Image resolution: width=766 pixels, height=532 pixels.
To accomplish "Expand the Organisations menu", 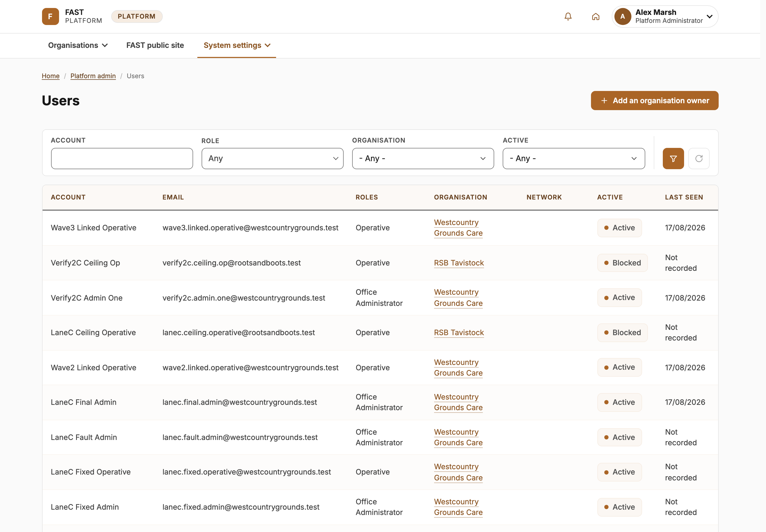I will [78, 45].
